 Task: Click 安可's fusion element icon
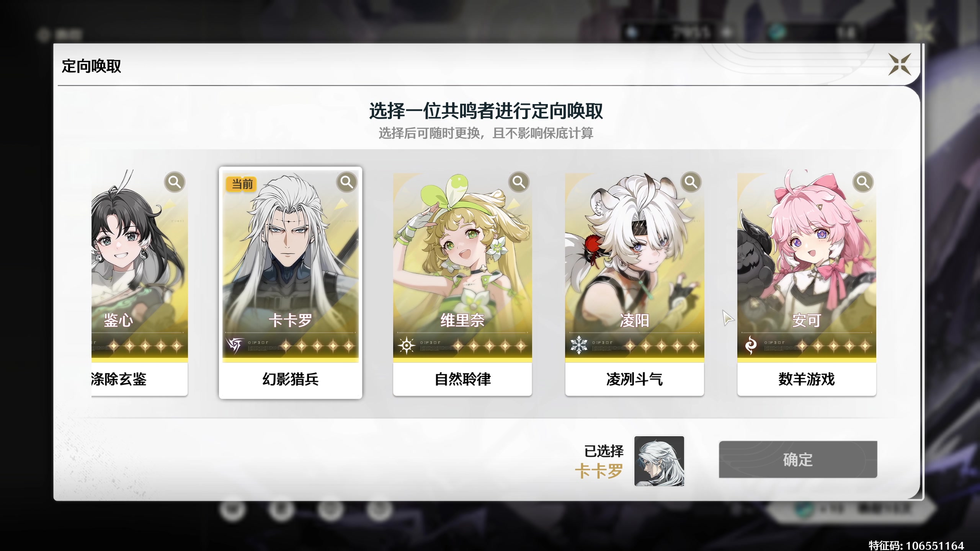(x=751, y=346)
